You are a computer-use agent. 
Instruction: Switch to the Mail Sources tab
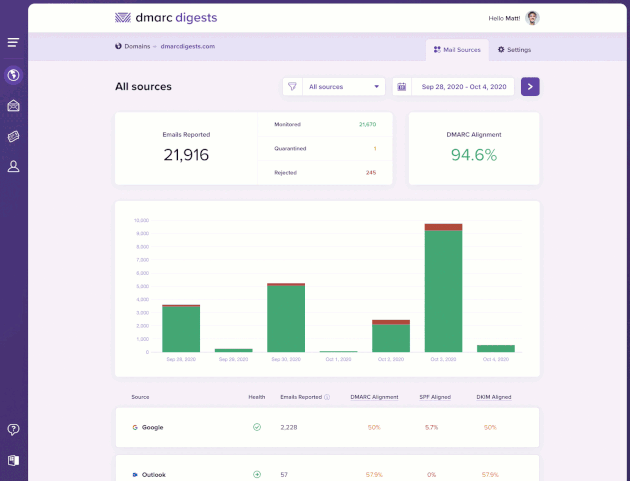457,49
